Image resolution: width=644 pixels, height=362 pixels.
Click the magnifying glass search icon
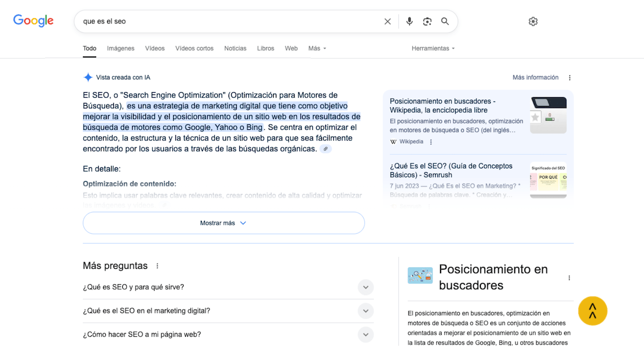pos(445,21)
